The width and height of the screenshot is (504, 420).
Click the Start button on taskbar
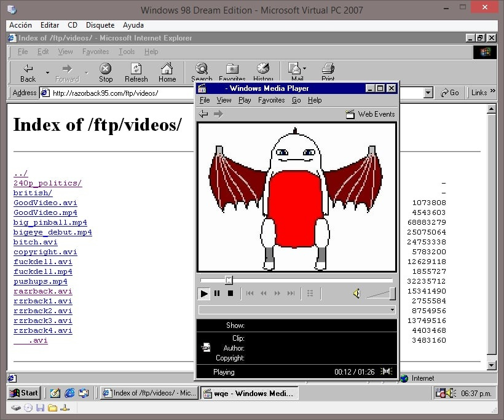pyautogui.click(x=24, y=393)
